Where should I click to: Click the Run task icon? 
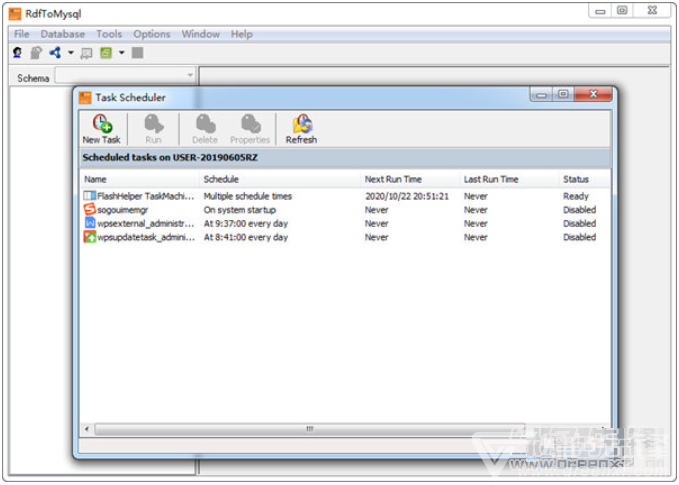click(x=153, y=124)
